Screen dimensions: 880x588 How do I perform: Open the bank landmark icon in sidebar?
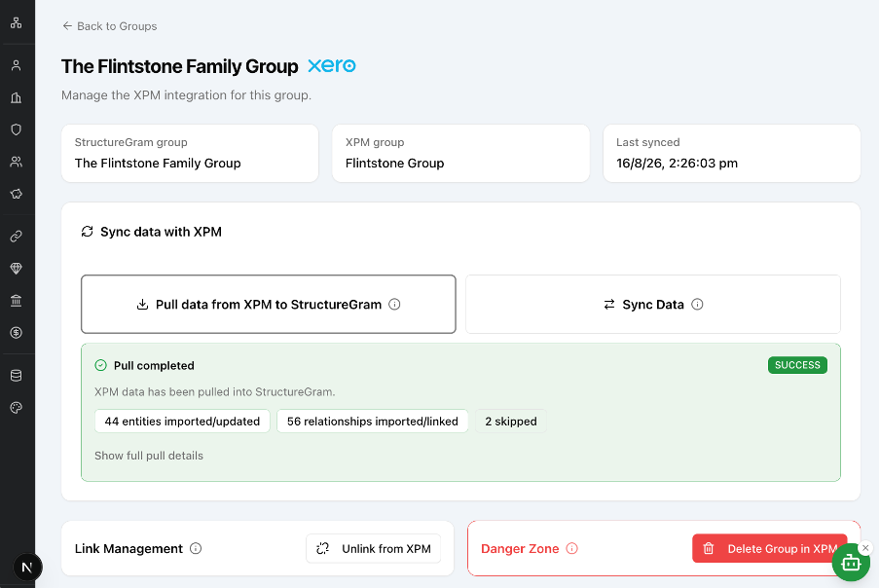click(x=17, y=301)
